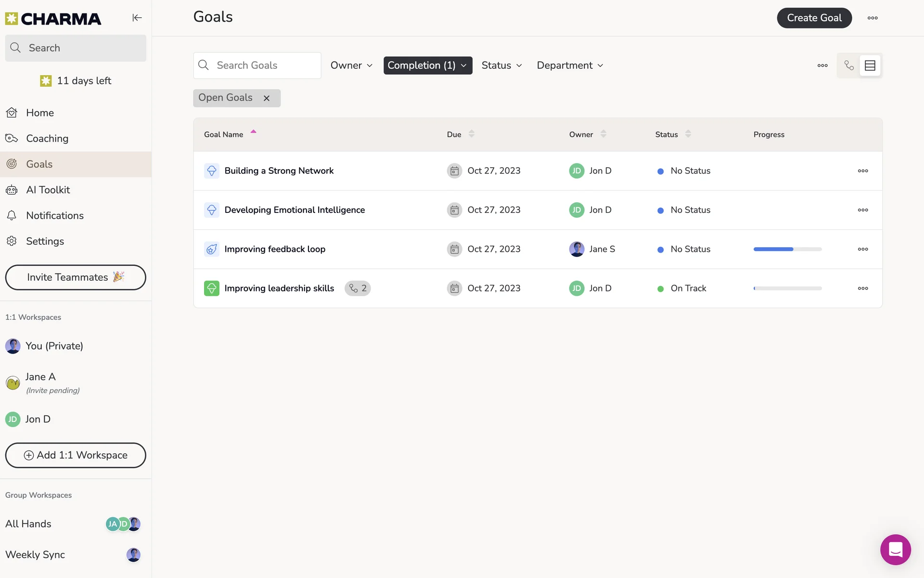The height and width of the screenshot is (578, 924).
Task: Open AI Toolkit in sidebar
Action: pos(48,190)
